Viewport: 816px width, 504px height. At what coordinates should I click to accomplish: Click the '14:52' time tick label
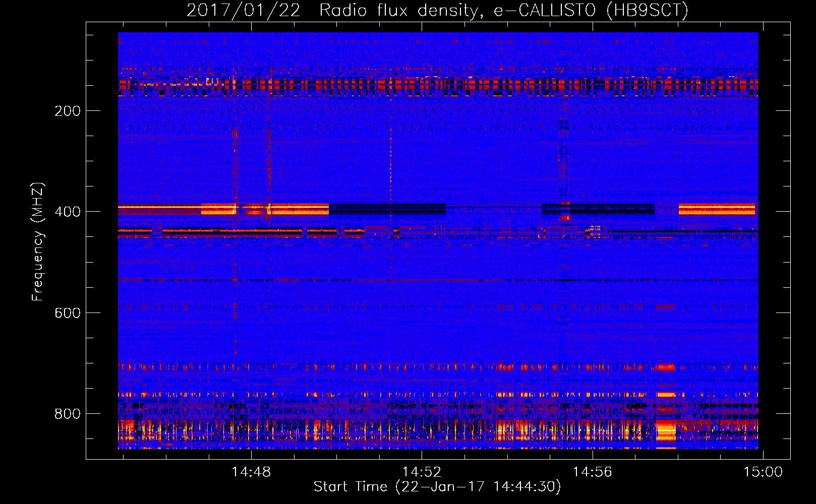pos(422,472)
